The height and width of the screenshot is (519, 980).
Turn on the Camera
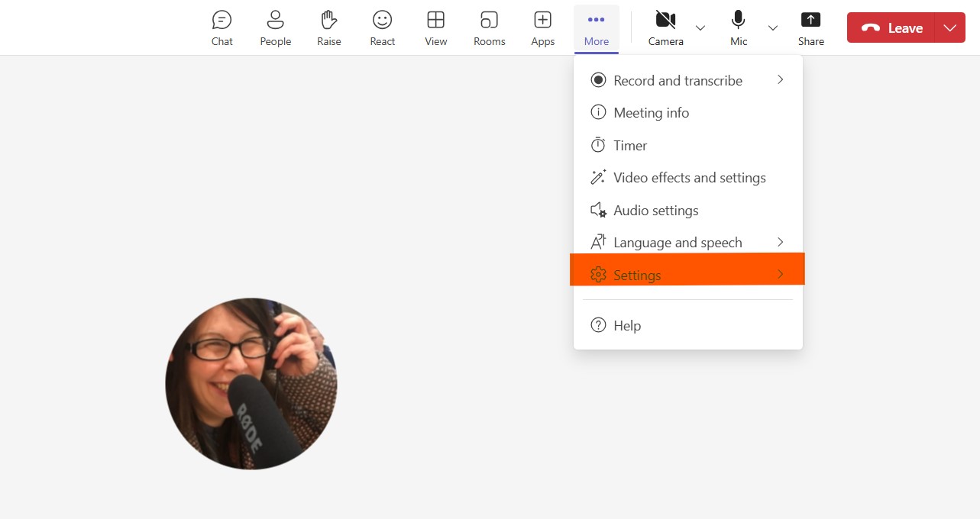coord(665,28)
